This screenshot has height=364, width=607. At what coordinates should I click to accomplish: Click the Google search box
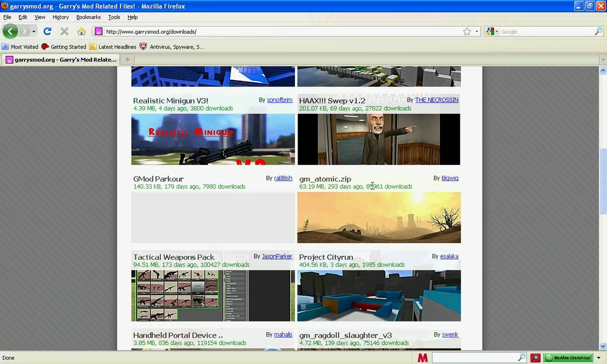(x=546, y=31)
